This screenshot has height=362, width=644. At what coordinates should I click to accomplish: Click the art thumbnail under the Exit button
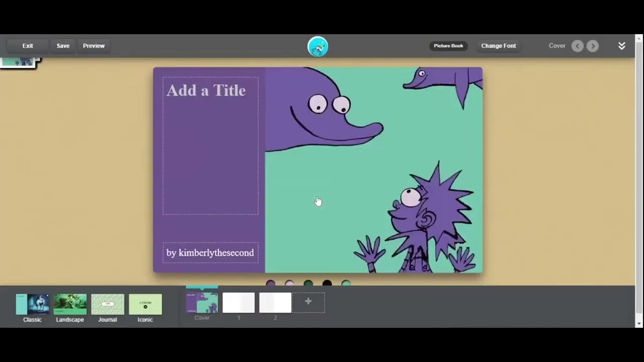click(19, 62)
